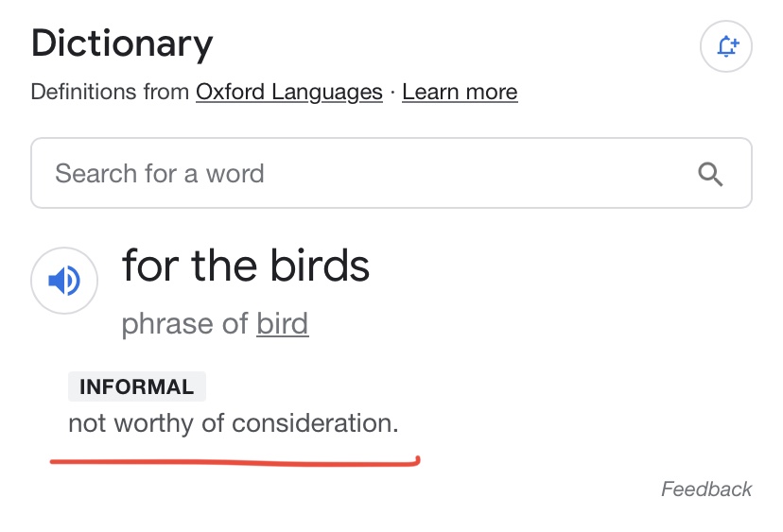Viewport: 783px width, 532px height.
Task: Click the bell alert icon
Action: click(x=725, y=46)
